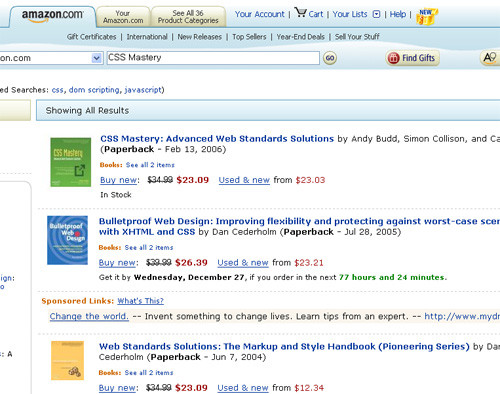The image size is (500, 394).
Task: Click What's This? sponsored links help
Action: click(x=140, y=301)
